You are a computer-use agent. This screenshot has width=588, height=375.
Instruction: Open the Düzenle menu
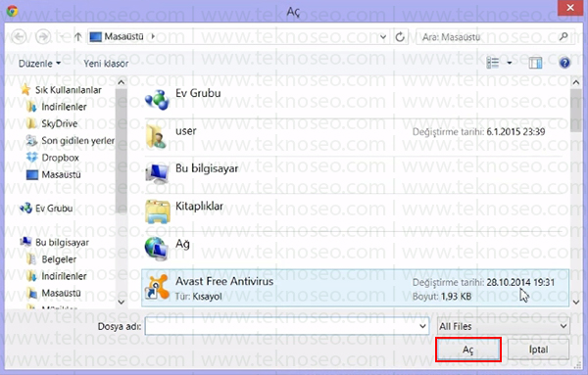click(39, 64)
